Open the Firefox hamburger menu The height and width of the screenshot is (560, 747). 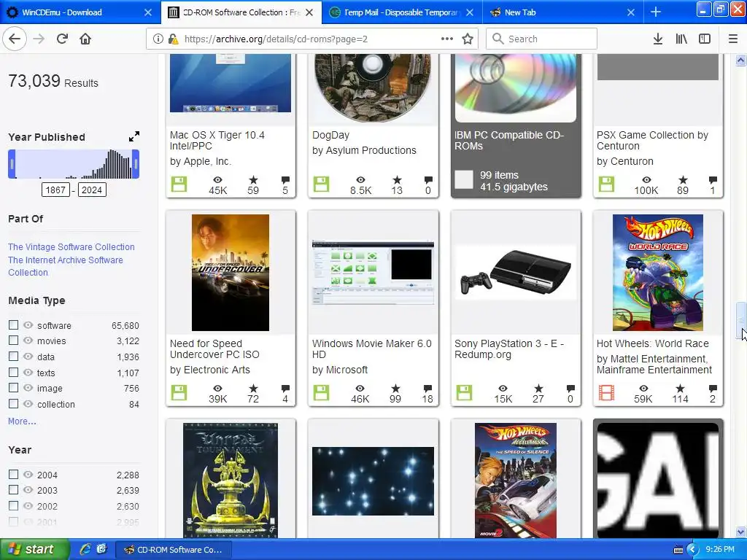tap(733, 39)
